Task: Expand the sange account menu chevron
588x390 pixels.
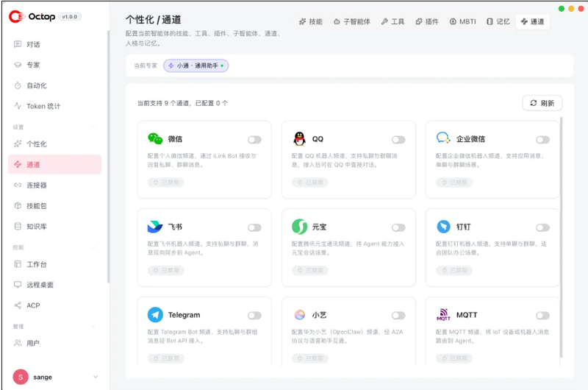Action: [96, 377]
